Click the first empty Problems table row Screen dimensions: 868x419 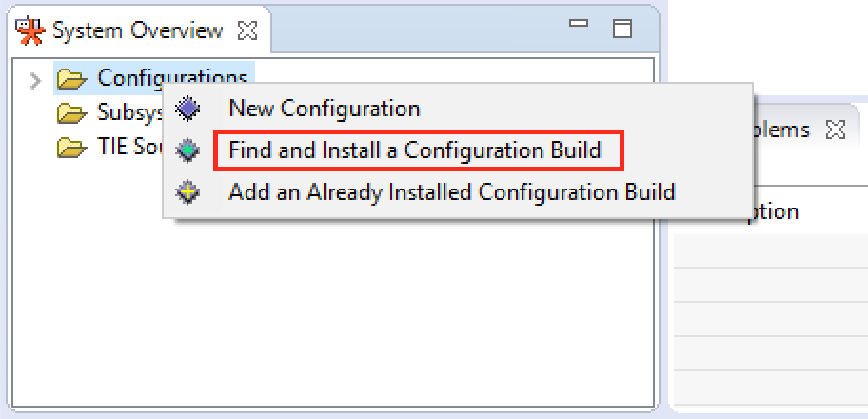pyautogui.click(x=771, y=252)
